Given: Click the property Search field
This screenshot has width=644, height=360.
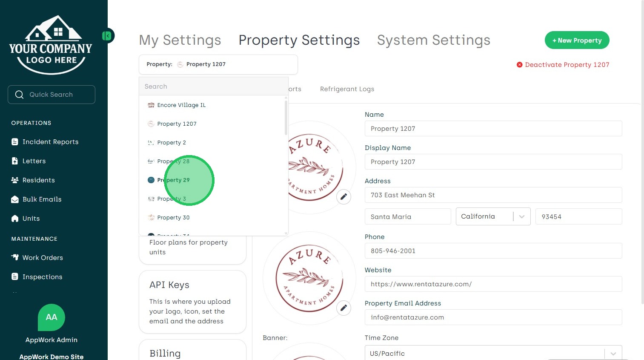Looking at the screenshot, I should pos(214,86).
